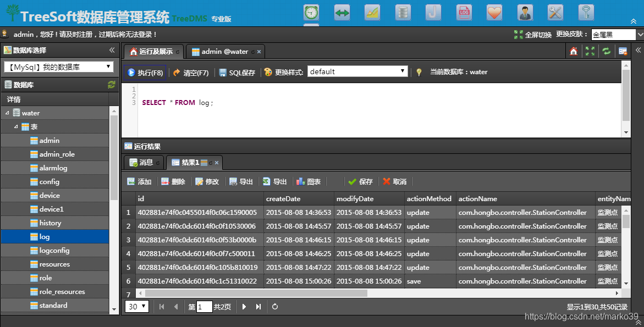Select the admin_role table
This screenshot has height=327, width=644.
(57, 154)
